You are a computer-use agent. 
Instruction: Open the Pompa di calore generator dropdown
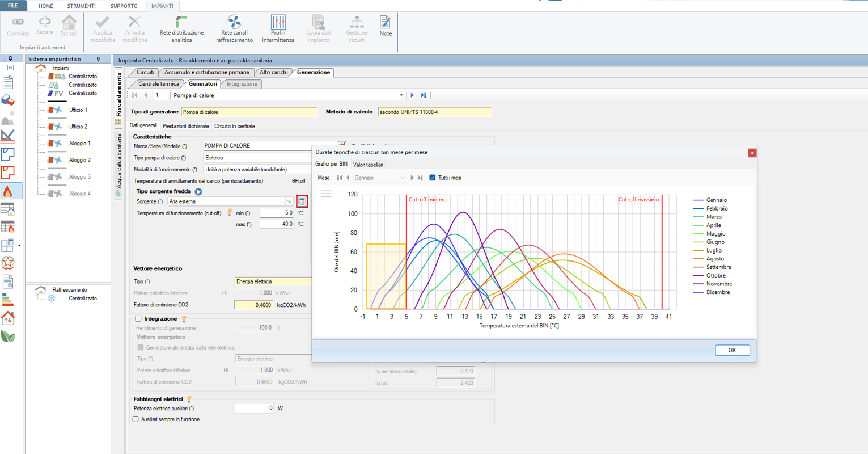pos(401,95)
